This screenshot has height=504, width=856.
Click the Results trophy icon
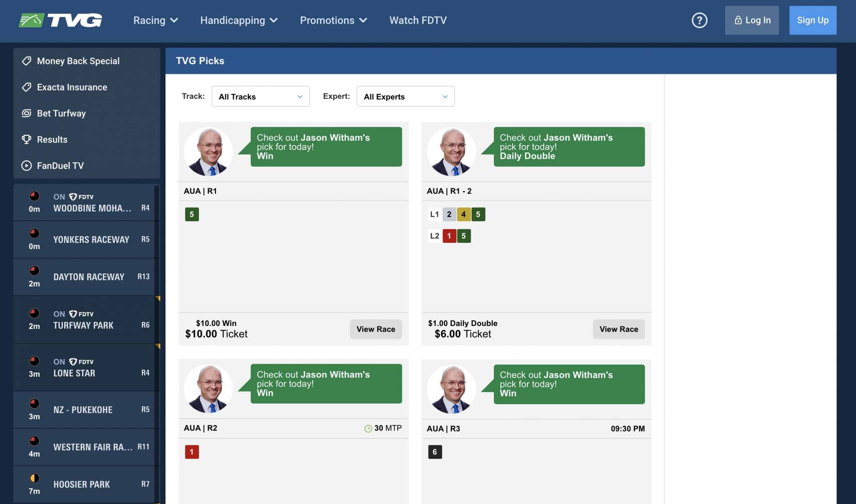click(26, 139)
